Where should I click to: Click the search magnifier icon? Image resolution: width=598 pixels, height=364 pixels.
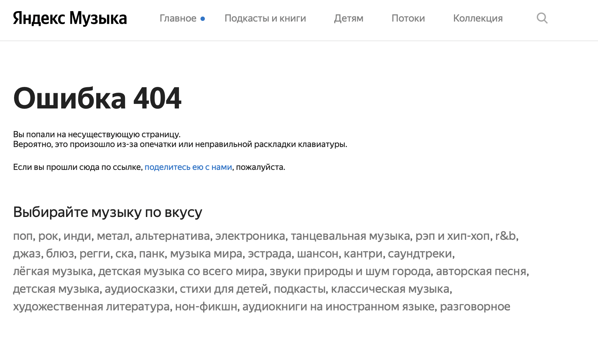[542, 18]
